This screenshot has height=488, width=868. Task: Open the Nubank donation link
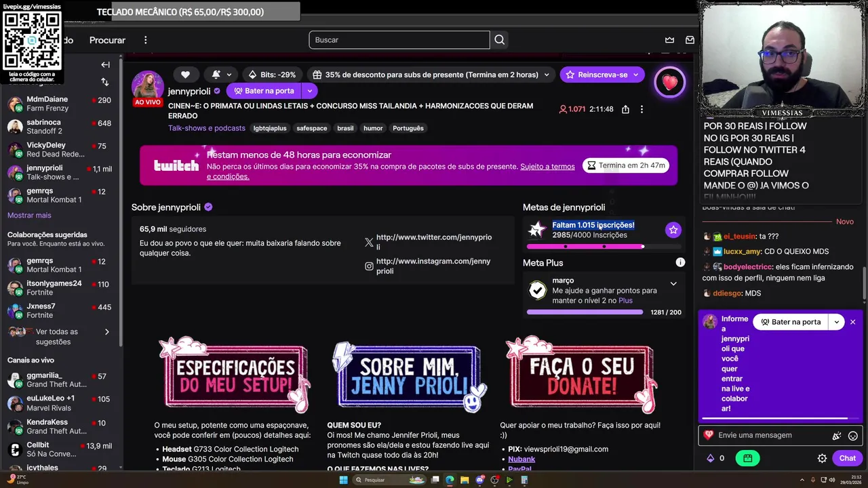521,459
